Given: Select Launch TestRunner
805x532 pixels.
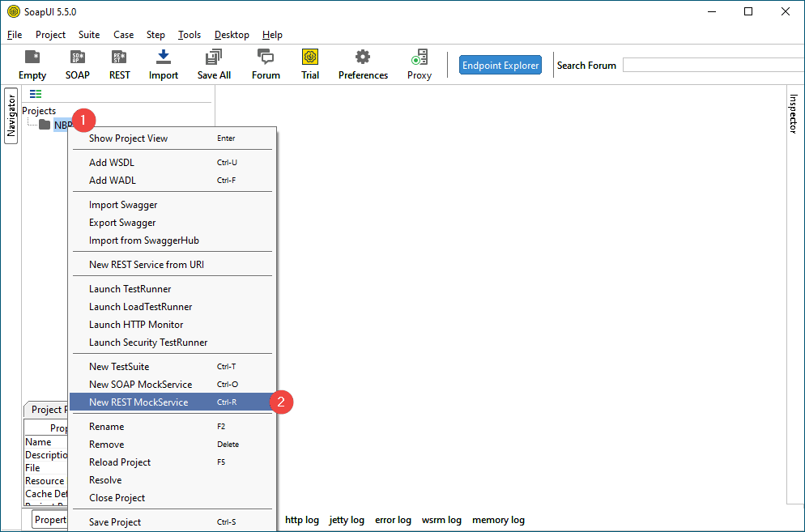Looking at the screenshot, I should point(172,288).
